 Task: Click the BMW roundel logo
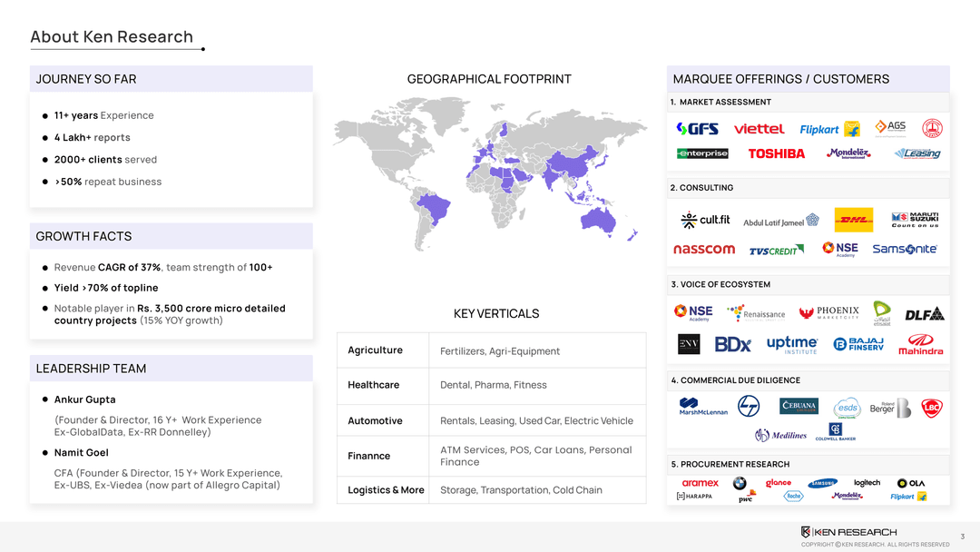(740, 484)
